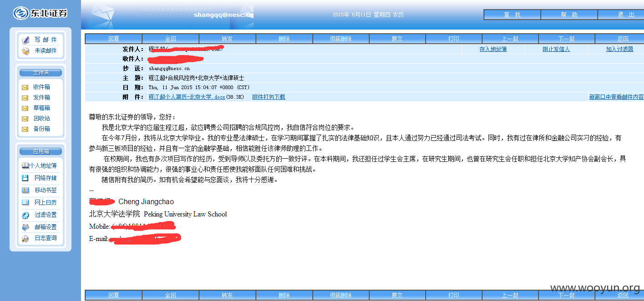
Task: Click 彻底删除 in the bottom toolbar
Action: click(x=340, y=295)
